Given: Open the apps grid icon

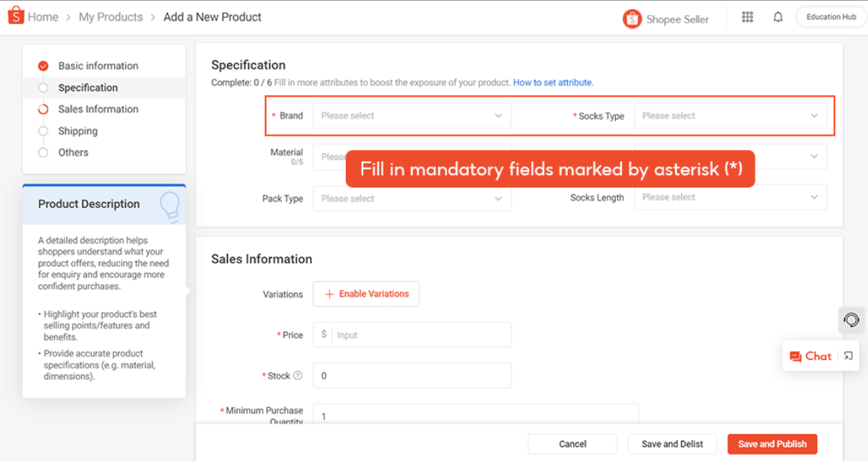Looking at the screenshot, I should tap(747, 17).
